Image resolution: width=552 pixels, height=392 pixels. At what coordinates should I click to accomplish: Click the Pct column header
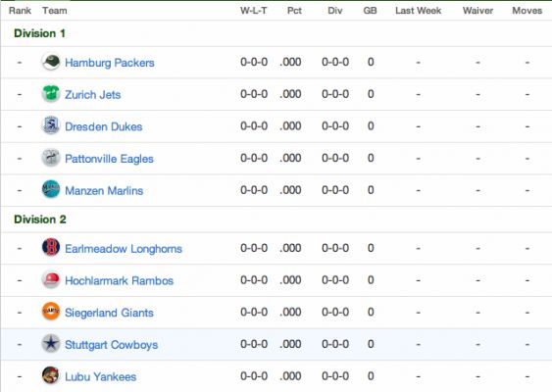[x=294, y=11]
